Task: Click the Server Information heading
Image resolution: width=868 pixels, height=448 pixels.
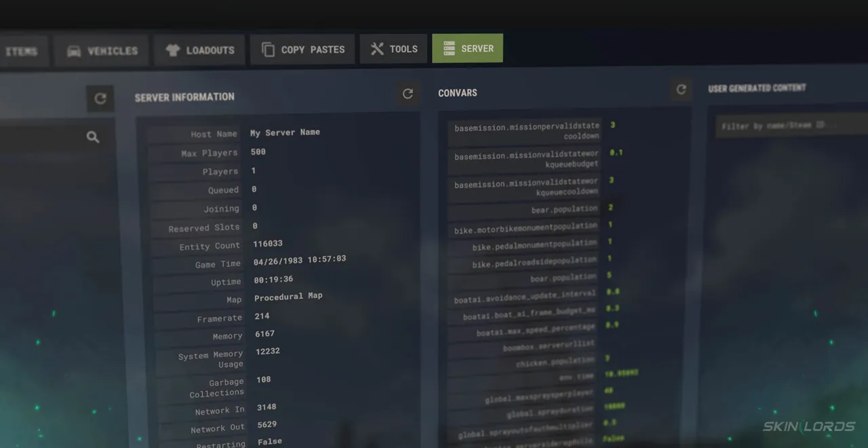Action: click(184, 97)
